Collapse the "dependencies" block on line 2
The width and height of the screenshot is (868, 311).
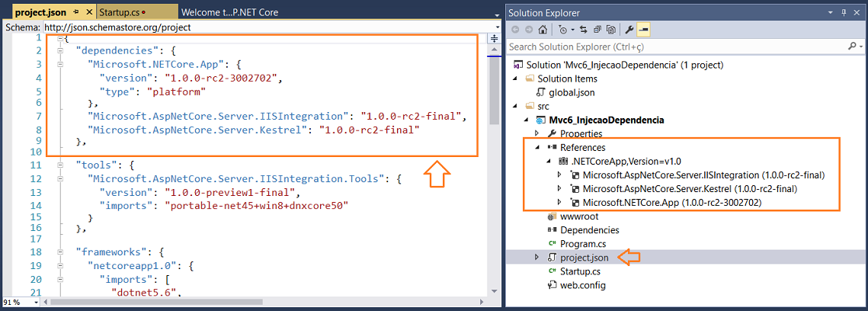coord(59,51)
